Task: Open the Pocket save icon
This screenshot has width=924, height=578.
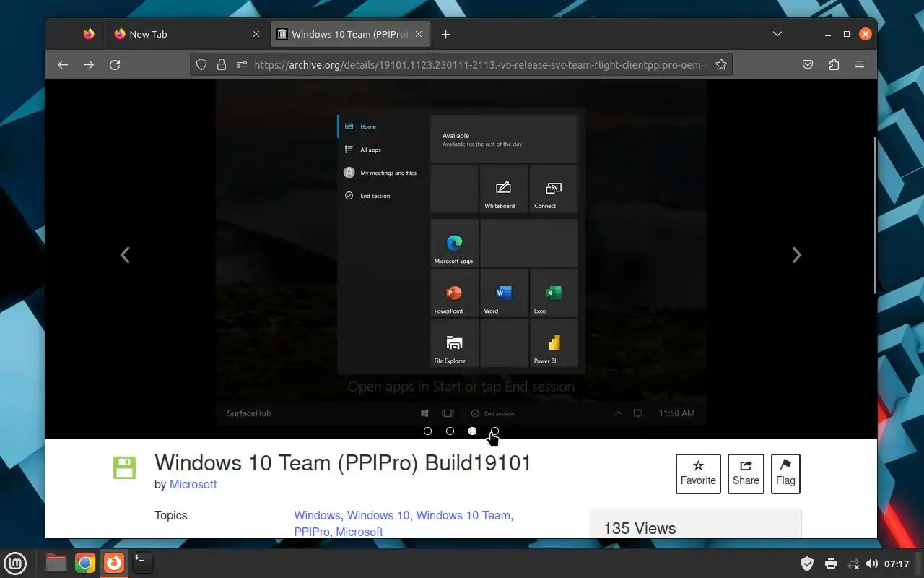Action: tap(808, 64)
